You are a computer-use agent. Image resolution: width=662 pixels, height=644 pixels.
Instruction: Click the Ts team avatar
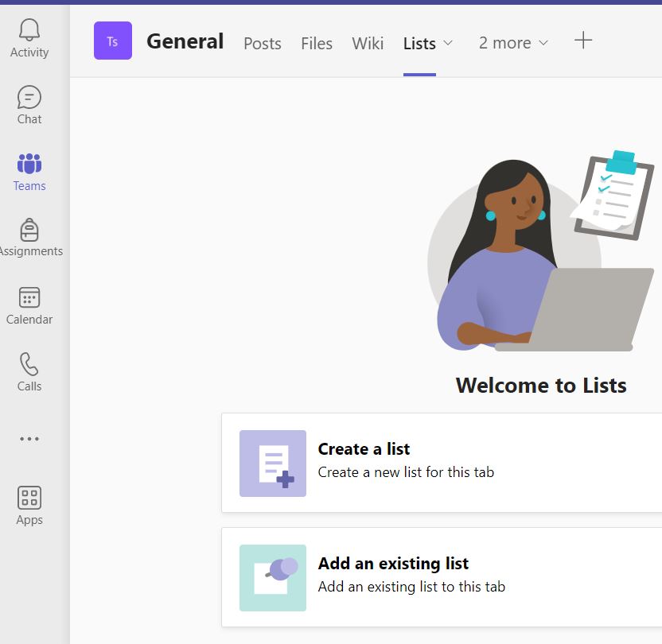pos(113,41)
